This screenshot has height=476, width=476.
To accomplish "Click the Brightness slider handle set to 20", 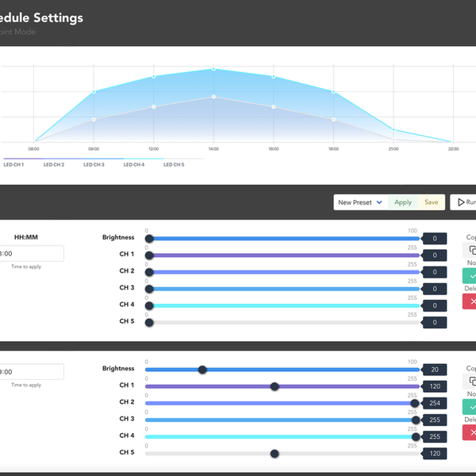I will tap(202, 370).
